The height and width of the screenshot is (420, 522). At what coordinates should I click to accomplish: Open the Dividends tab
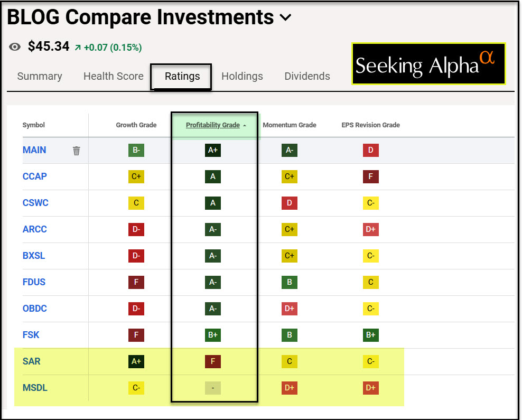pyautogui.click(x=307, y=76)
